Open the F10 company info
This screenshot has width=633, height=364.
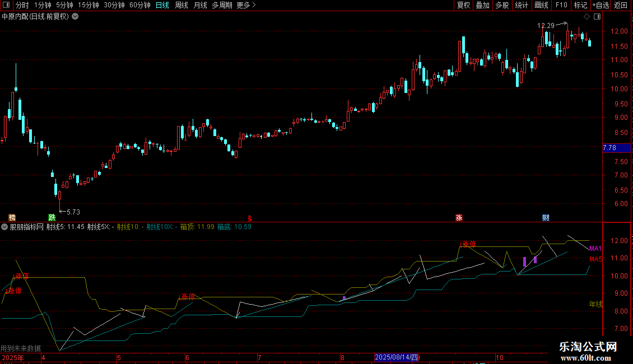(x=561, y=5)
